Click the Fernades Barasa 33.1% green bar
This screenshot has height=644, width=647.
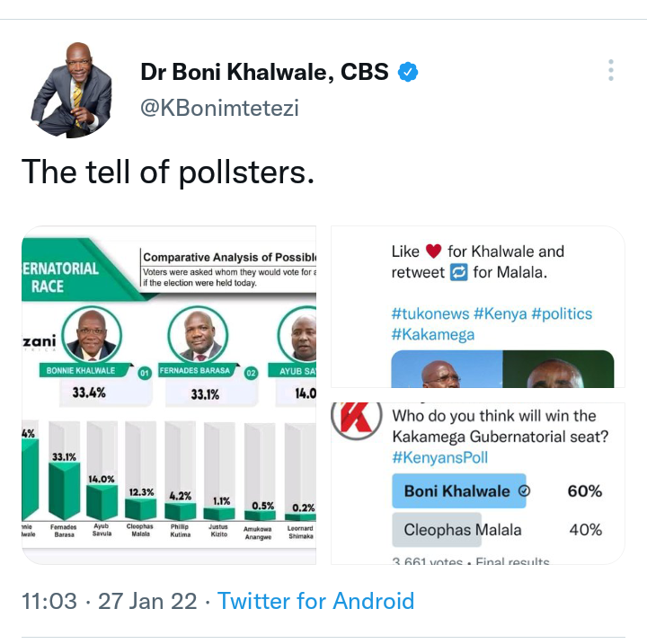[x=65, y=491]
